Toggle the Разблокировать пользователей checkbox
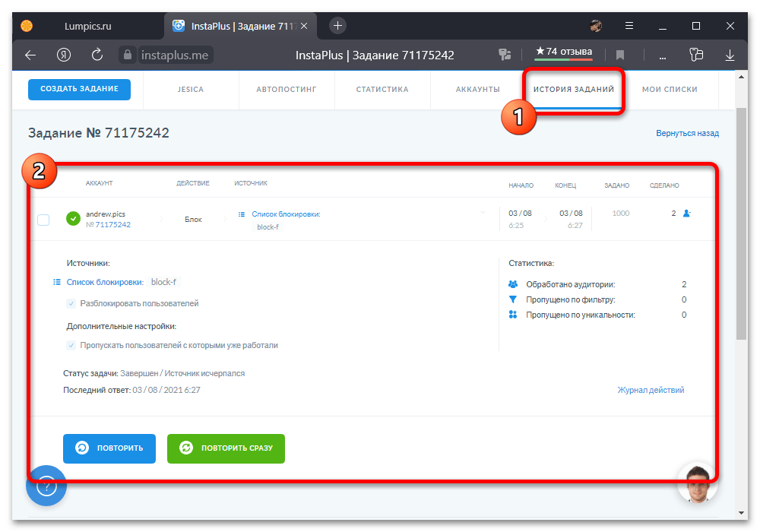The height and width of the screenshot is (532, 760). pos(72,303)
